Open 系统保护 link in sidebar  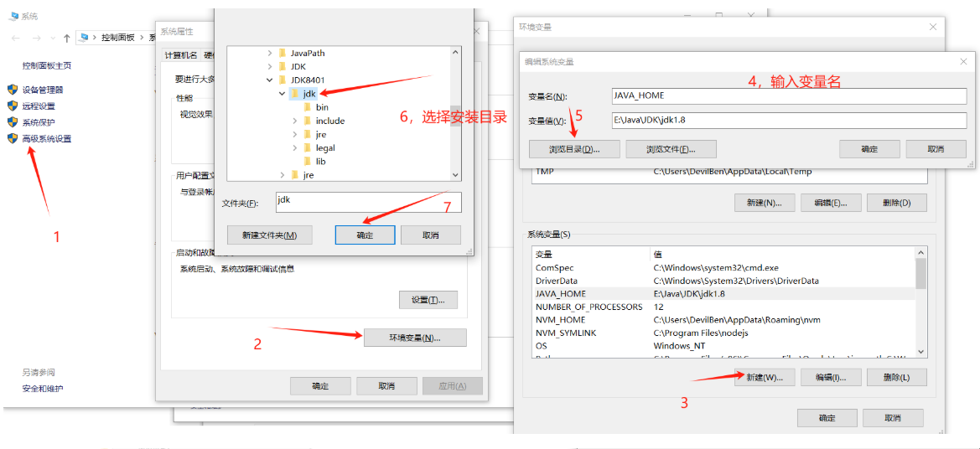(39, 122)
